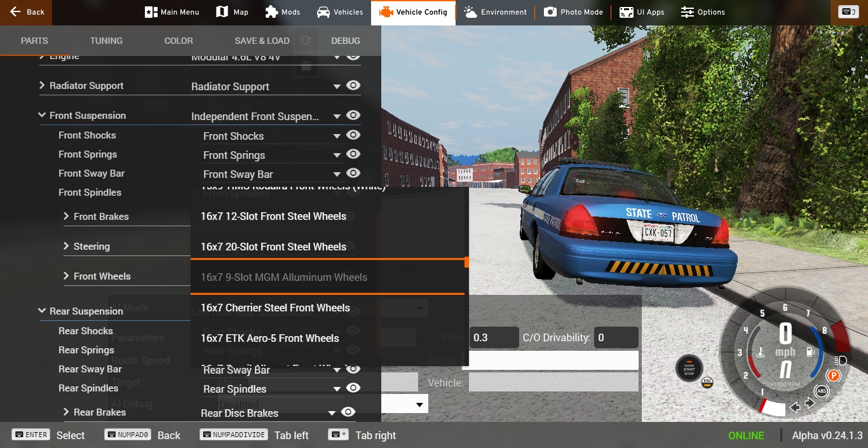Open the Front Springs dropdown
This screenshot has height=448, width=868.
273,155
